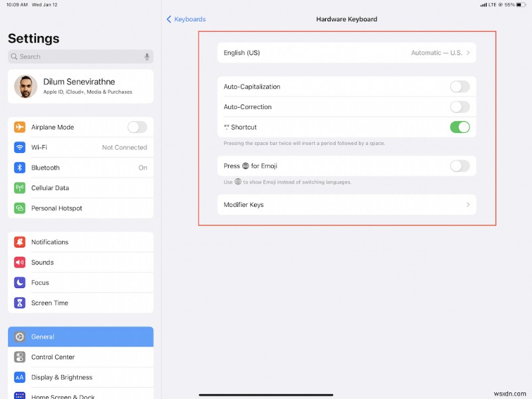This screenshot has height=399, width=532.
Task: Select the Wi-Fi icon in sidebar
Action: click(19, 147)
